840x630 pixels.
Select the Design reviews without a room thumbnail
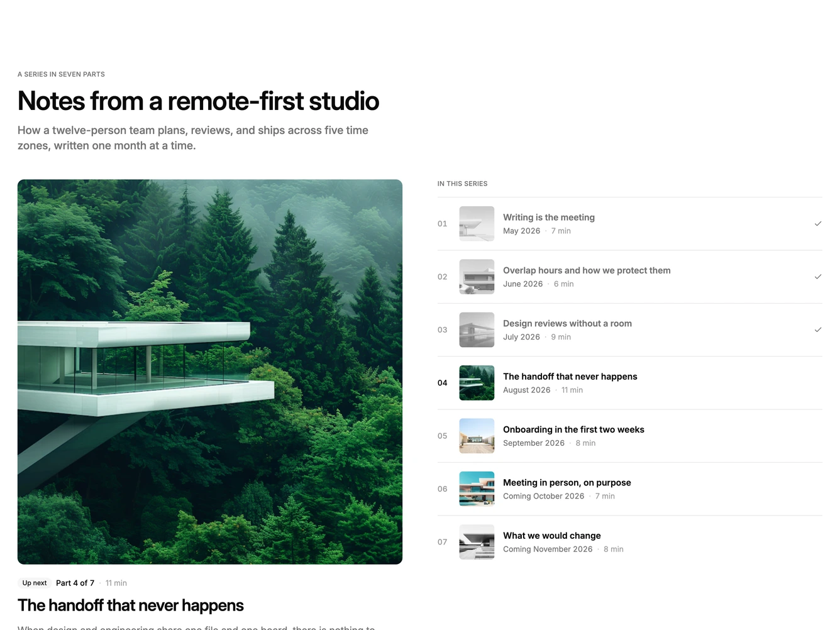[x=477, y=329]
